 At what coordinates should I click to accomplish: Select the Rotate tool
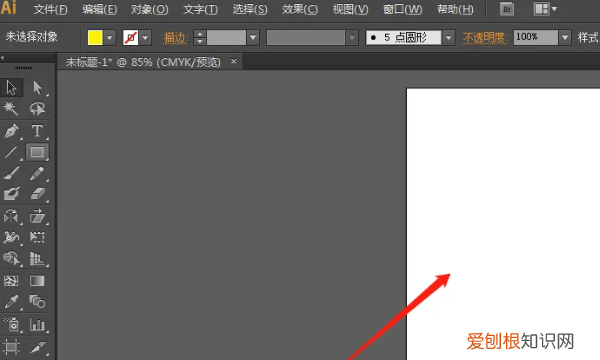[11, 216]
